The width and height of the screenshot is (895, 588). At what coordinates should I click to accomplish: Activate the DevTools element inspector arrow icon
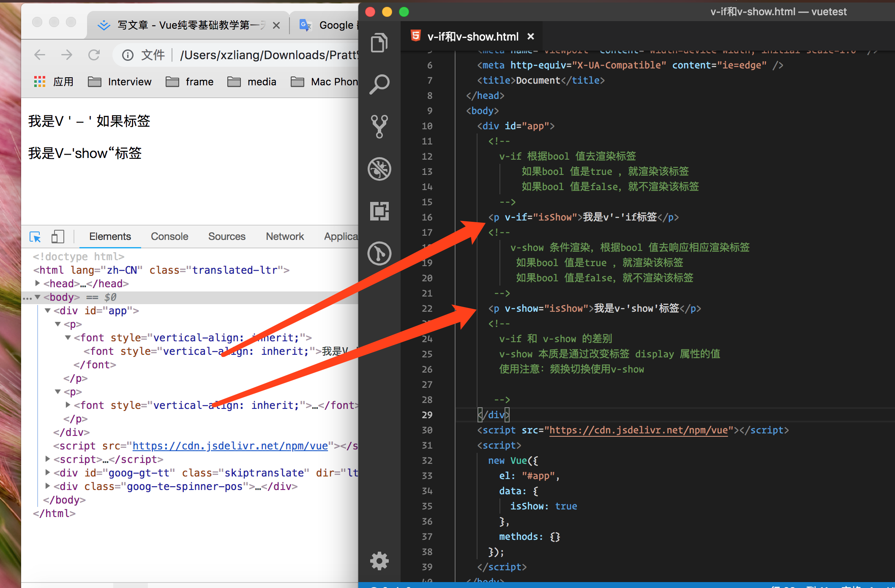[x=35, y=237]
